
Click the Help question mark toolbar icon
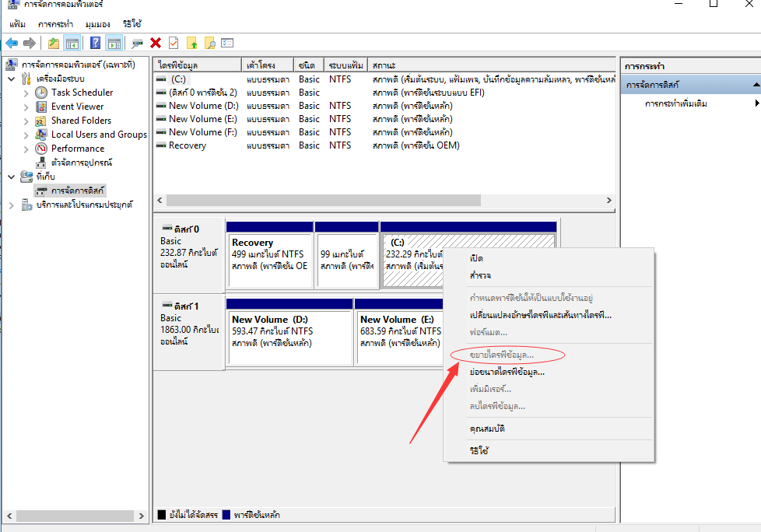95,43
